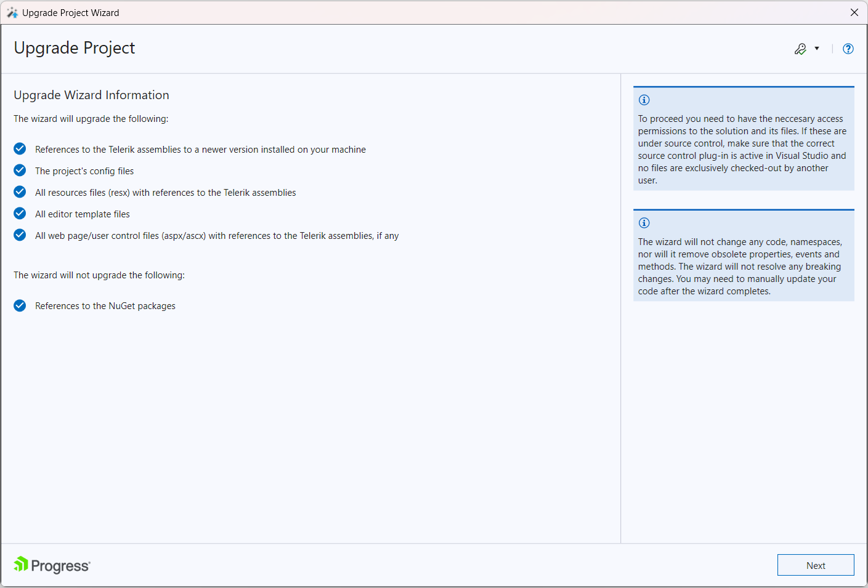Toggle the check beside 'All resources files (resx)'

click(19, 191)
